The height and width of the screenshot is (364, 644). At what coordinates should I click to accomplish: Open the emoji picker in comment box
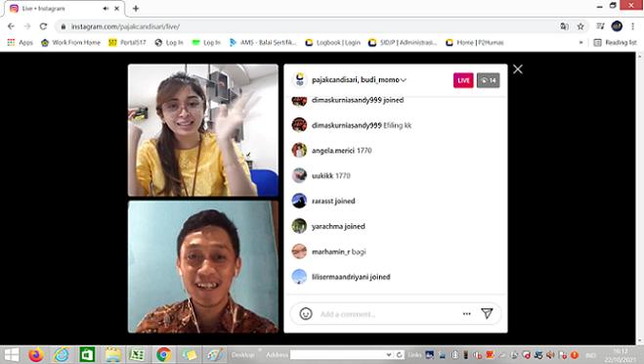(306, 314)
